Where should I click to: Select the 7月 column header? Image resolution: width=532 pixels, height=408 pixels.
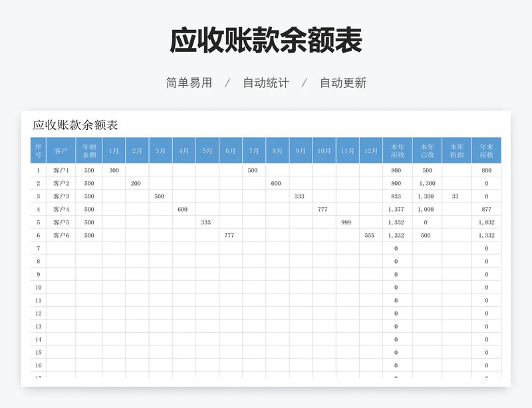point(254,150)
